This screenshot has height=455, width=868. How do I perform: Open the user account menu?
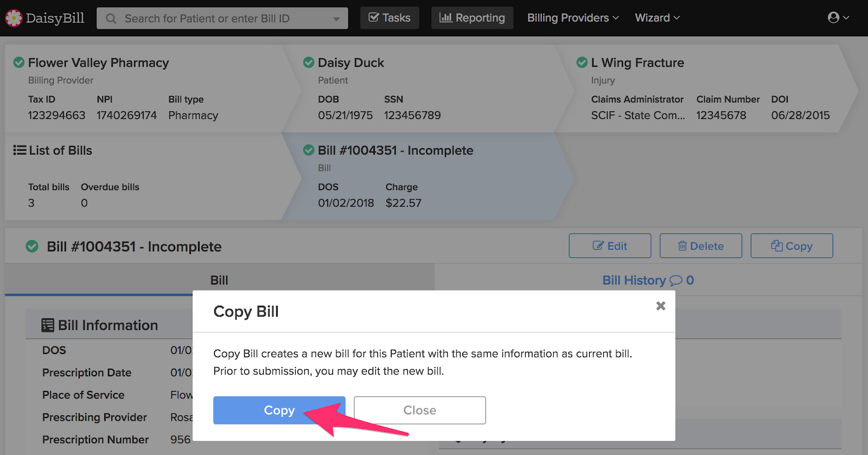pos(838,18)
